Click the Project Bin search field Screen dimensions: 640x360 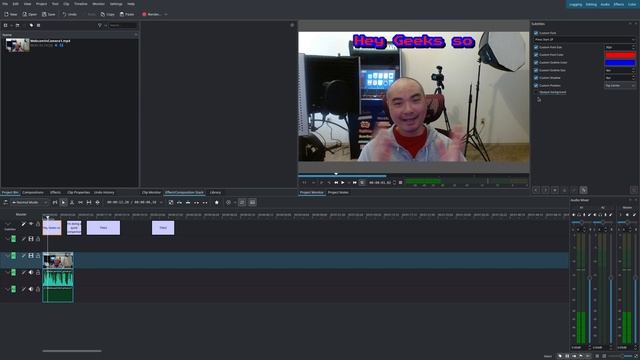[x=123, y=25]
